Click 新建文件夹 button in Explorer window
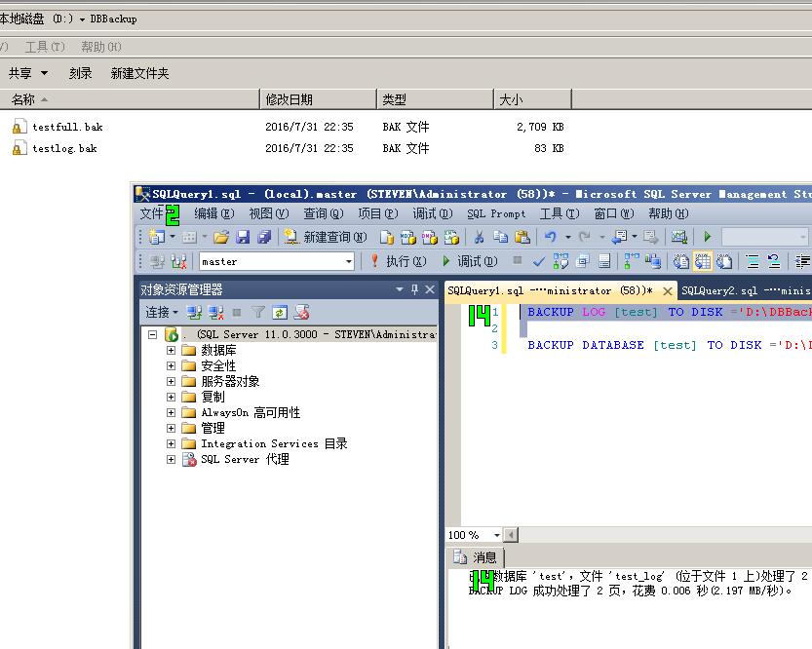The image size is (812, 649). click(139, 73)
